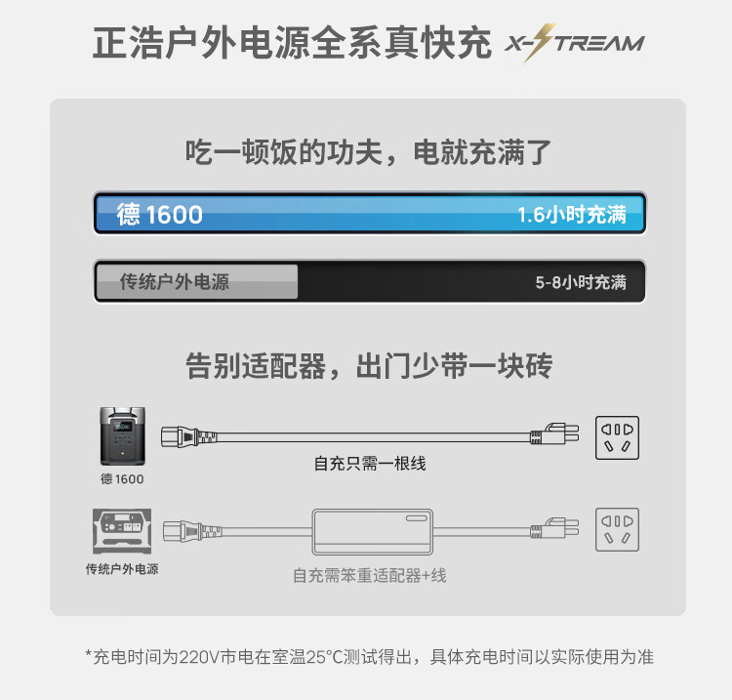Viewport: 732px width, 700px height.
Task: Click the bottom cable's wall plug end
Action: pyautogui.click(x=554, y=528)
